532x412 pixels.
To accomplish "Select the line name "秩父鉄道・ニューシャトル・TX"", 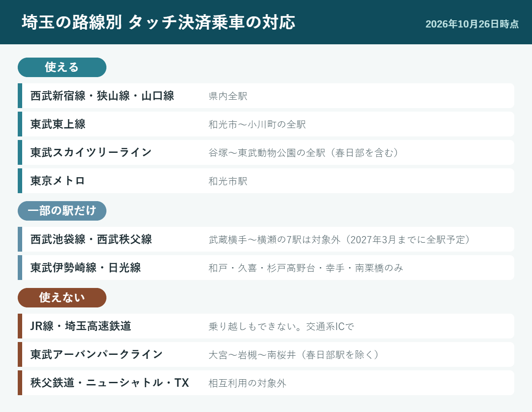I will point(110,383).
